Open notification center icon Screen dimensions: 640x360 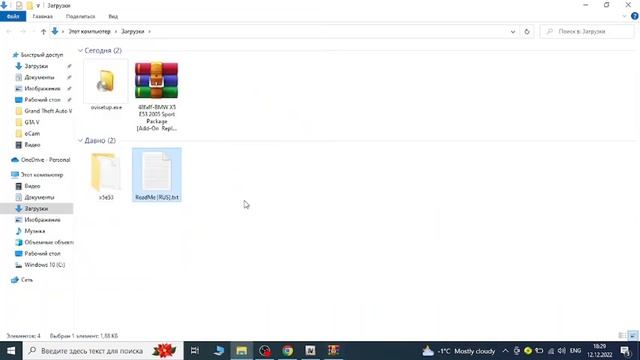[x=626, y=351]
